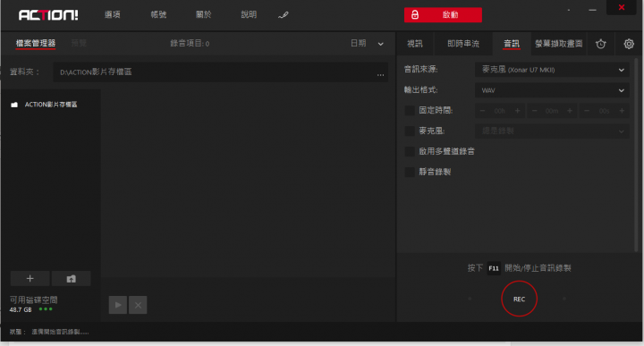The width and height of the screenshot is (644, 346).
Task: Minimize the Action! window
Action: [592, 10]
